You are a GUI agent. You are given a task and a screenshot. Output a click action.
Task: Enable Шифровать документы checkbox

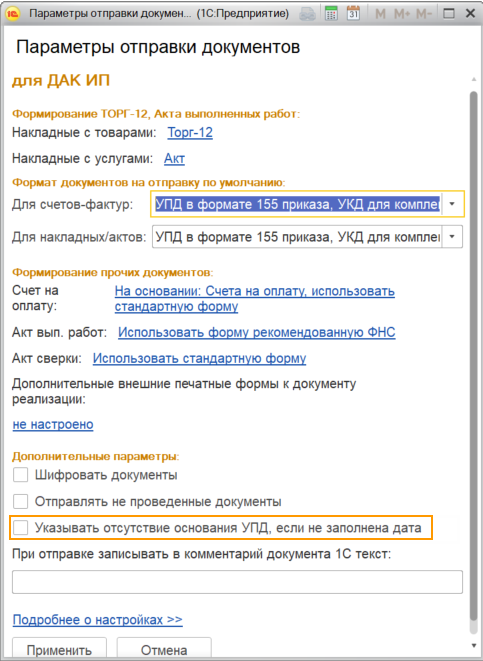pyautogui.click(x=20, y=475)
